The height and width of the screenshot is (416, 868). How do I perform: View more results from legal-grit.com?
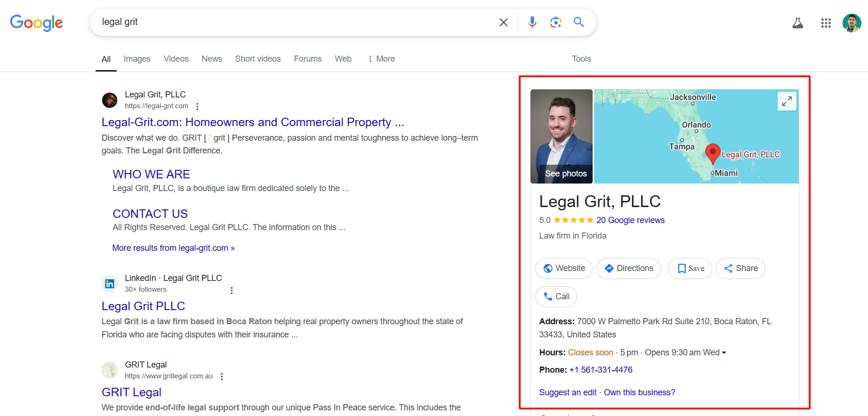[173, 248]
